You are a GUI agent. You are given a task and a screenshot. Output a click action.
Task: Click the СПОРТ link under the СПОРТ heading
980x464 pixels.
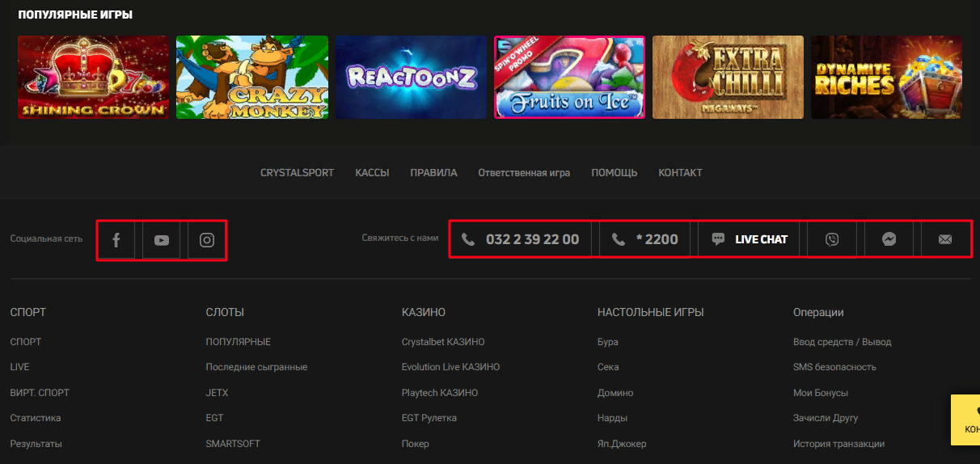tap(26, 342)
